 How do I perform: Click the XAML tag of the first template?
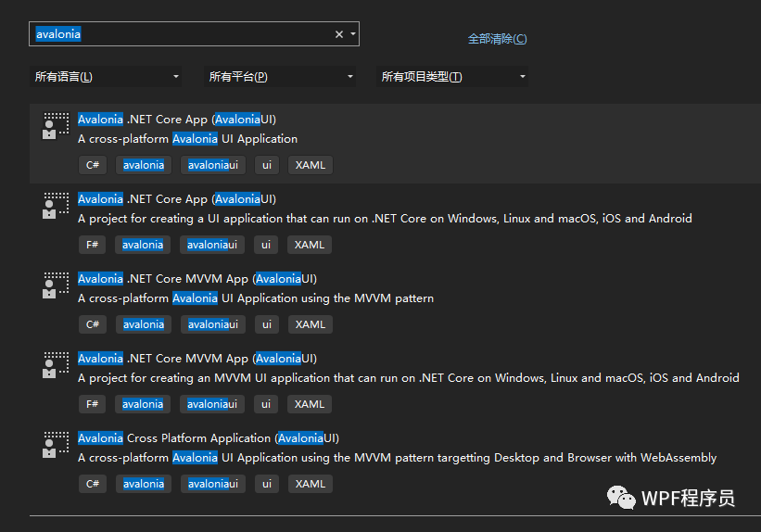click(311, 165)
